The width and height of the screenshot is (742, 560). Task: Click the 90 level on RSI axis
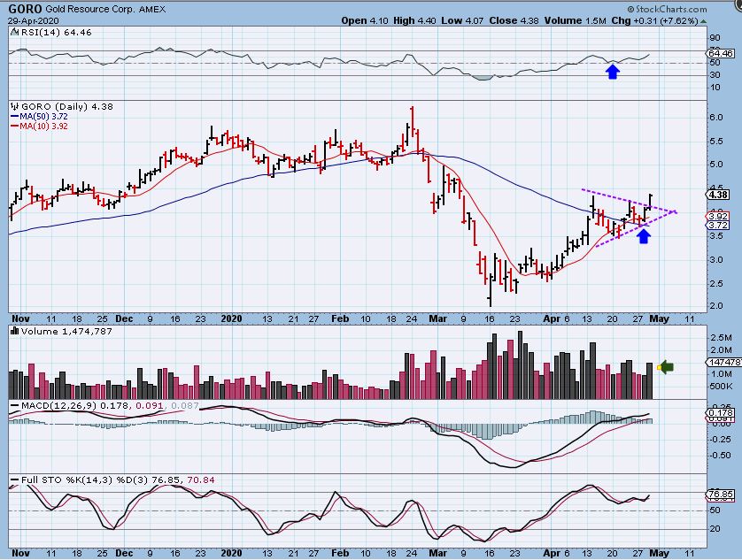pyautogui.click(x=715, y=38)
